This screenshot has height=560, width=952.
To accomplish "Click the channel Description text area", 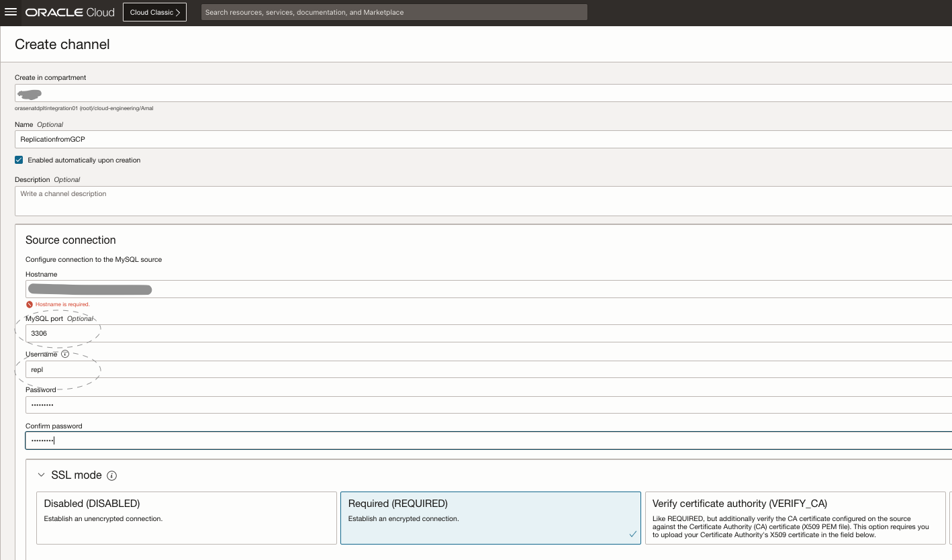I will pos(483,201).
